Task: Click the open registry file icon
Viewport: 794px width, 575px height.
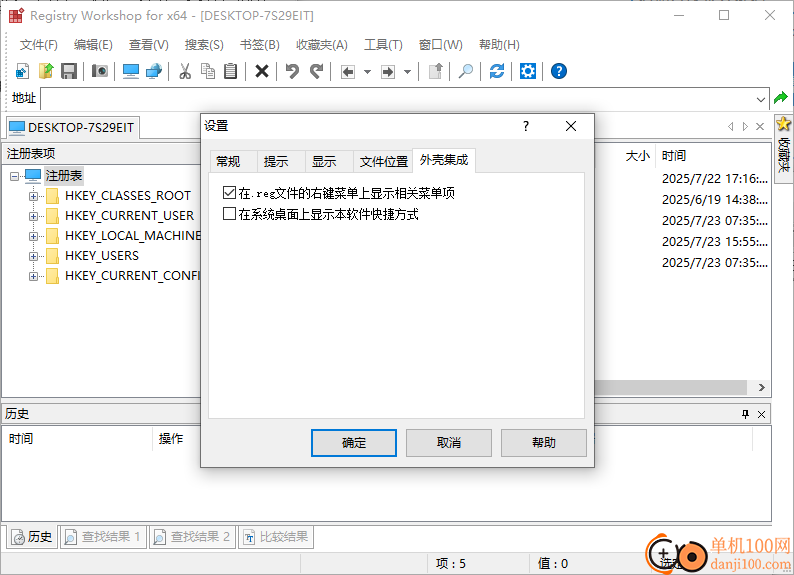Action: click(46, 71)
